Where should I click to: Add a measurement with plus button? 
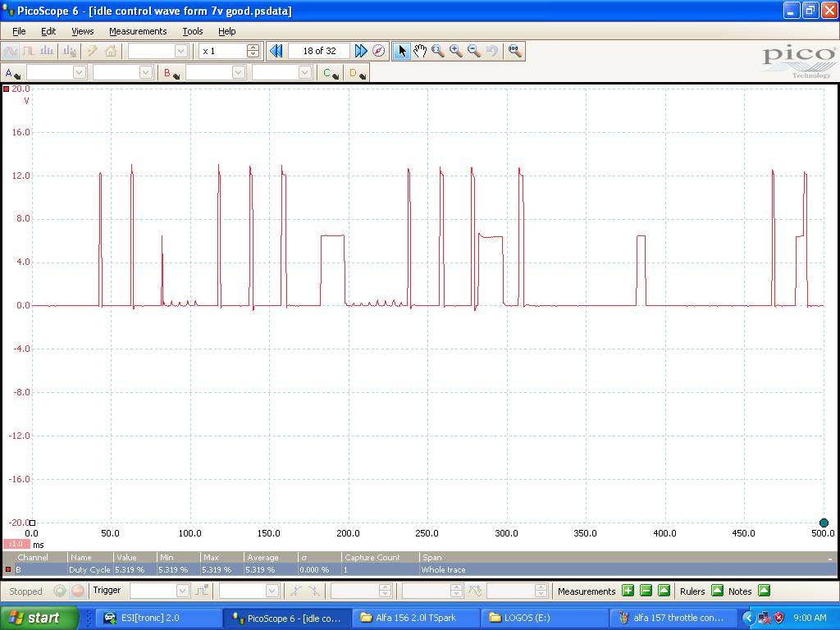tap(628, 591)
